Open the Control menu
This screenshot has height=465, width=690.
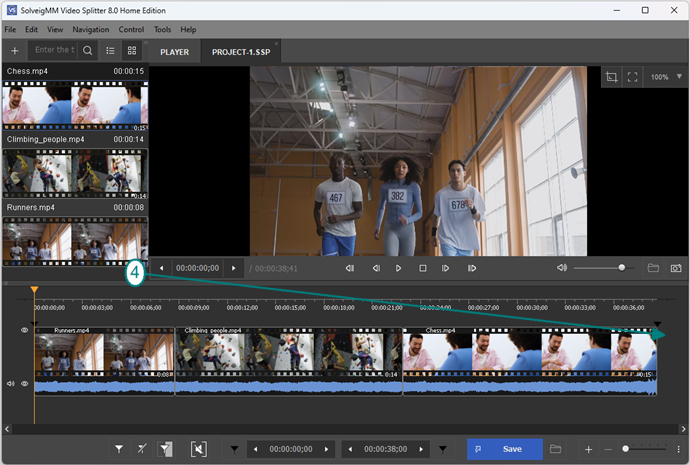click(131, 29)
